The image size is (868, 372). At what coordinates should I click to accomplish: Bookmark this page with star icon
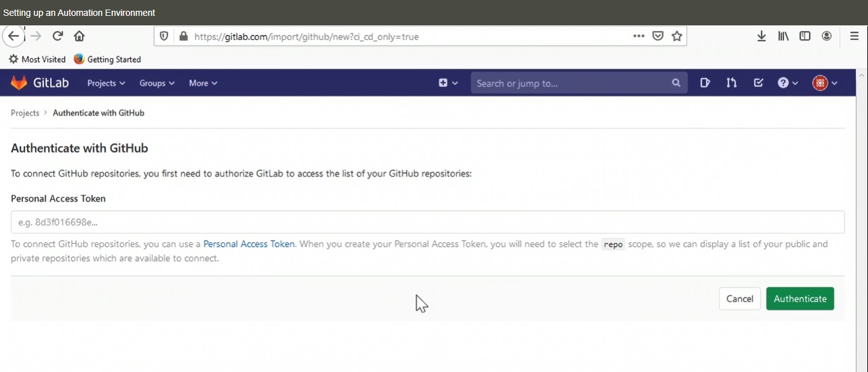pos(677,36)
